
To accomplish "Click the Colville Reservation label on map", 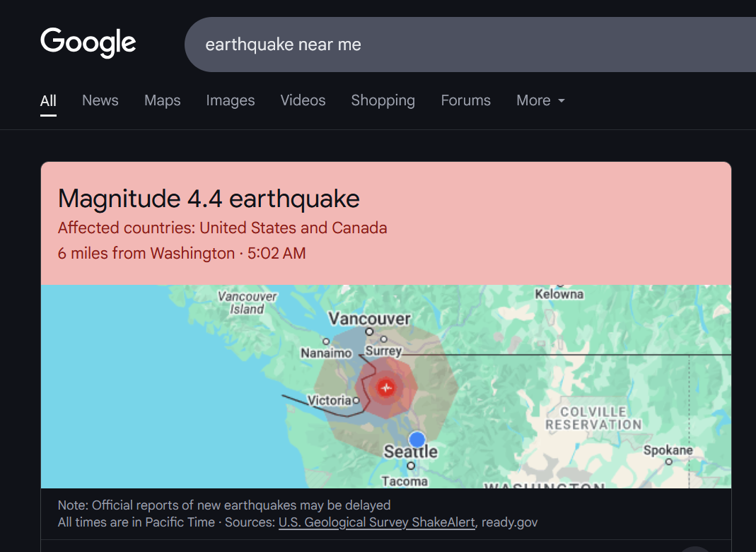I will (x=593, y=418).
